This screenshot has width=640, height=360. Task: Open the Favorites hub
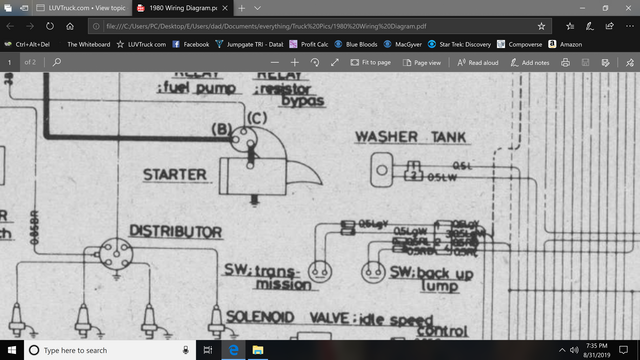570,26
